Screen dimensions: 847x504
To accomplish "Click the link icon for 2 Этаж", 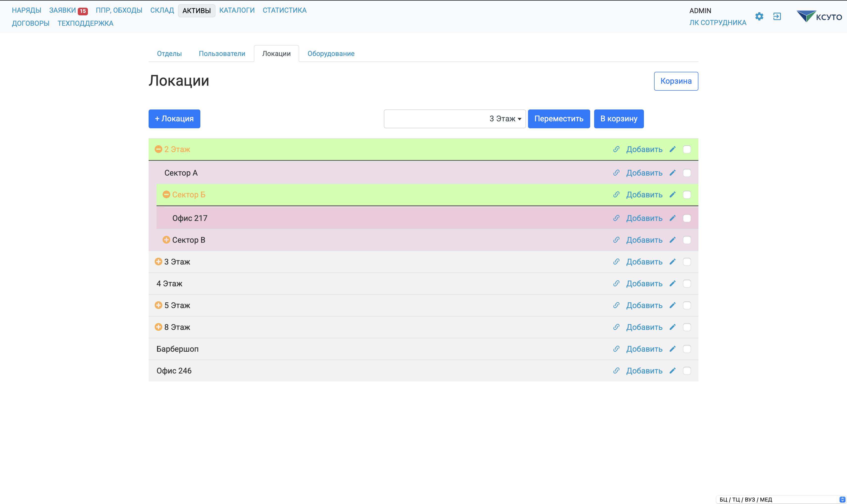I will (x=616, y=149).
